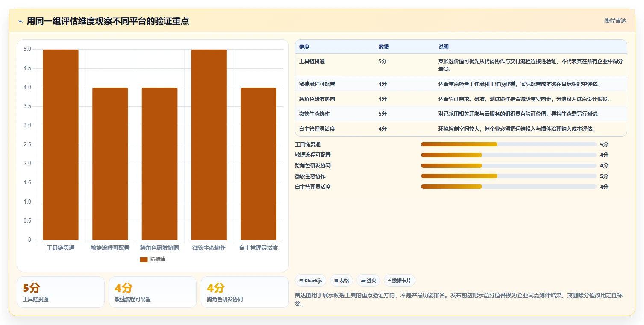
Task: Select the 自主管理灵活度 table row cell
Action: point(335,129)
